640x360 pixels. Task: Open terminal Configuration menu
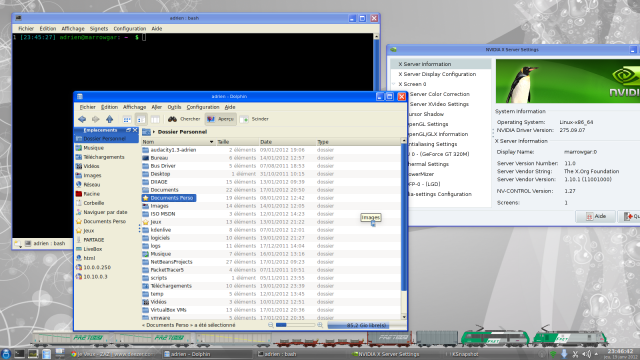(x=129, y=29)
